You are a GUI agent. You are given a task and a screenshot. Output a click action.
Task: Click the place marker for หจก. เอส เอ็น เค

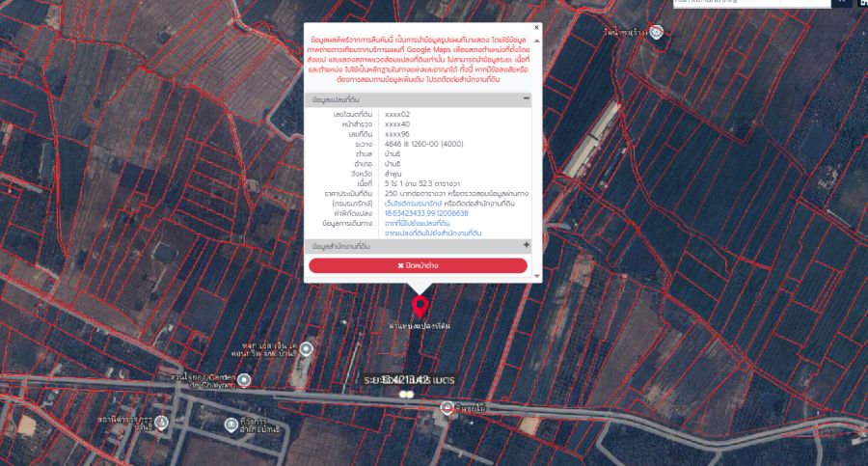pos(306,348)
